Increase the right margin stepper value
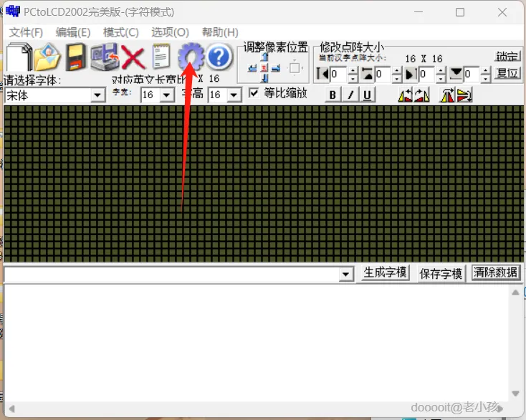Screen dimensions: 526x420 441,70
